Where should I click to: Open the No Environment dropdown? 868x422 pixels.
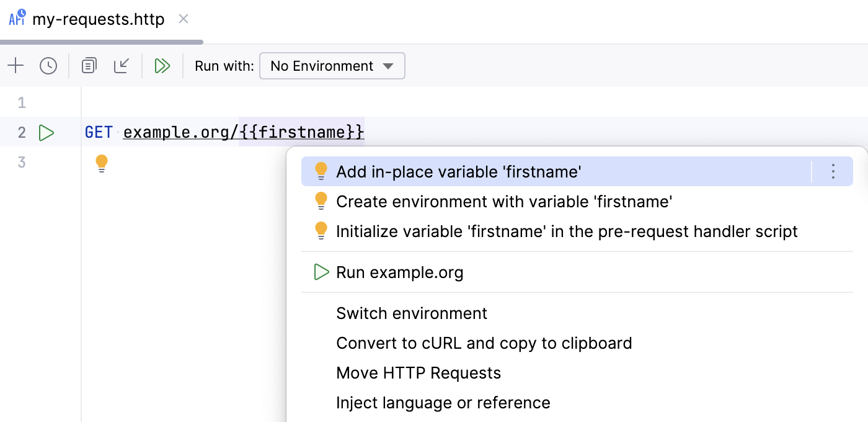(332, 66)
